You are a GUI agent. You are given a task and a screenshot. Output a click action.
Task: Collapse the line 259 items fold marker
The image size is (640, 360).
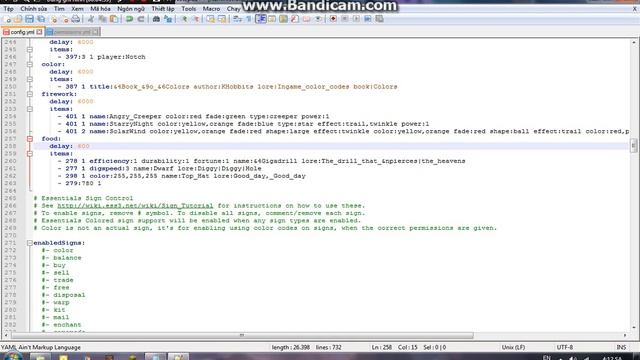pos(30,153)
